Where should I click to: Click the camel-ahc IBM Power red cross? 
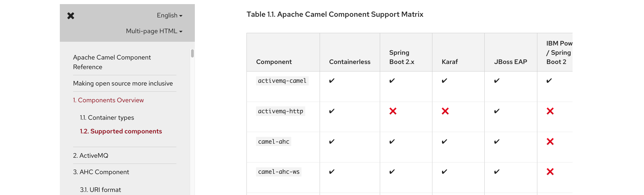click(550, 142)
